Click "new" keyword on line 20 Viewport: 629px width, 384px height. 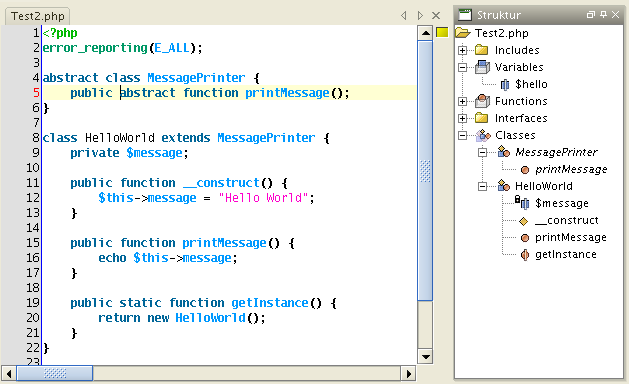coord(158,318)
